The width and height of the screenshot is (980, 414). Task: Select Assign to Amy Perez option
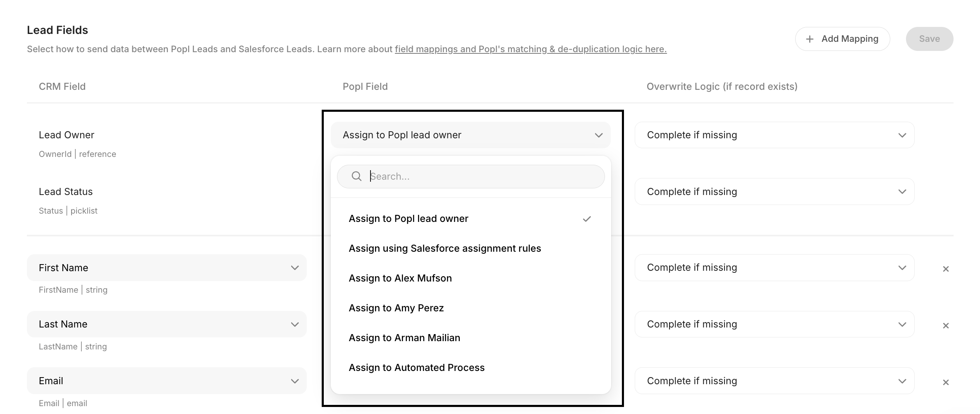(396, 308)
